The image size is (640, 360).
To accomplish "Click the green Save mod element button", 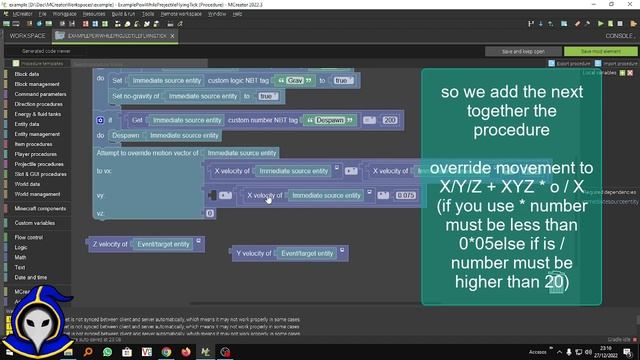I will pos(600,51).
